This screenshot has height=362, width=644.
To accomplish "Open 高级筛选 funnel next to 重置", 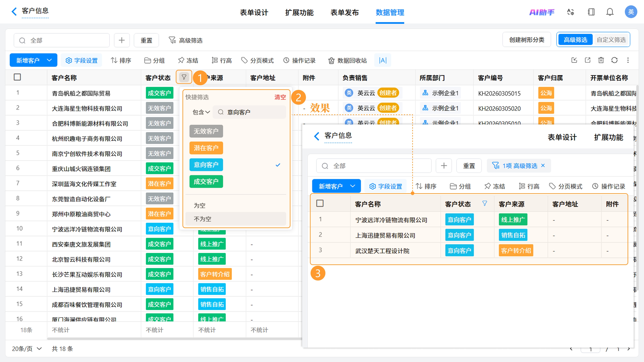I will (185, 40).
